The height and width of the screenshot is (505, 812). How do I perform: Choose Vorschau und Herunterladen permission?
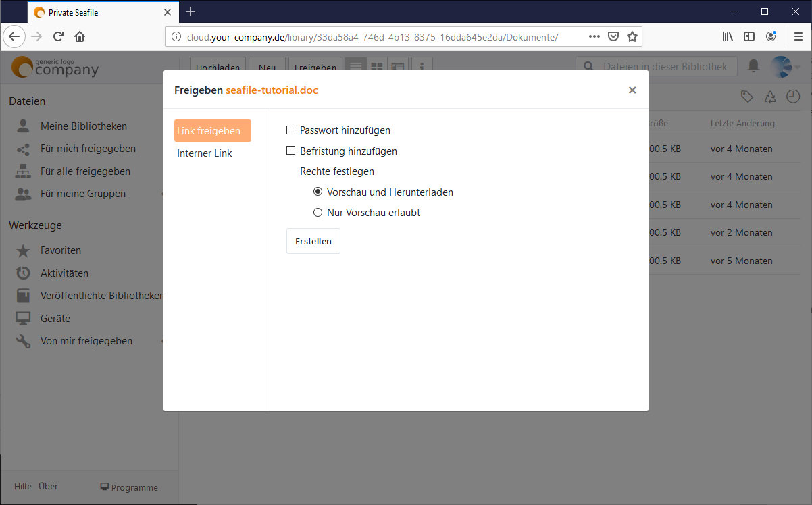[318, 192]
